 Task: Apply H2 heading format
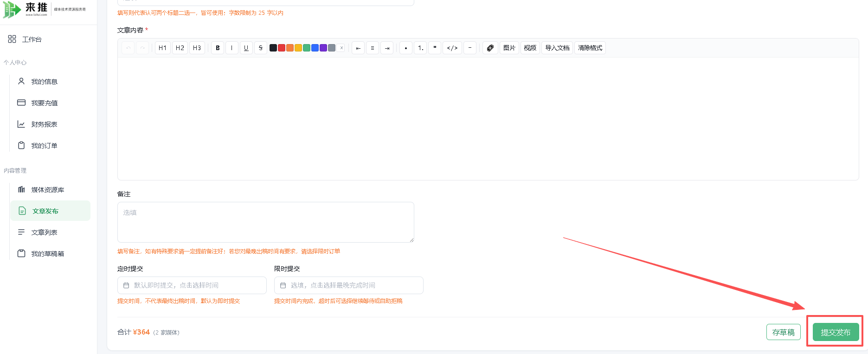180,48
